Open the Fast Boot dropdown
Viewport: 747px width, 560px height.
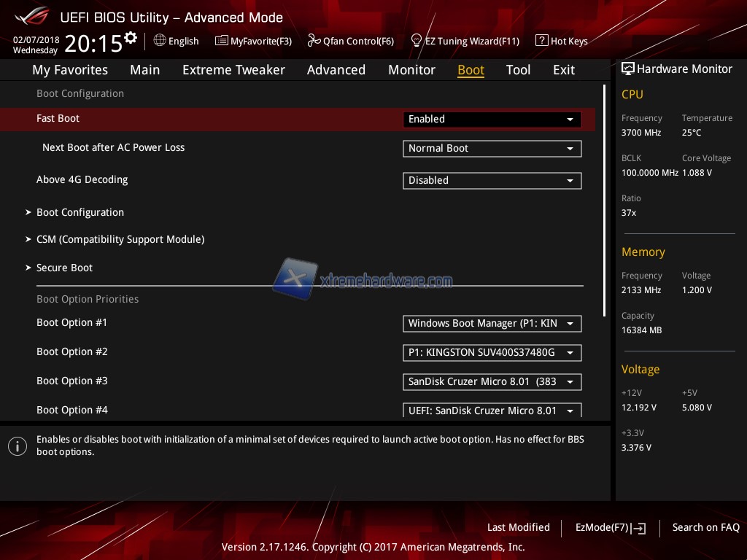click(492, 120)
